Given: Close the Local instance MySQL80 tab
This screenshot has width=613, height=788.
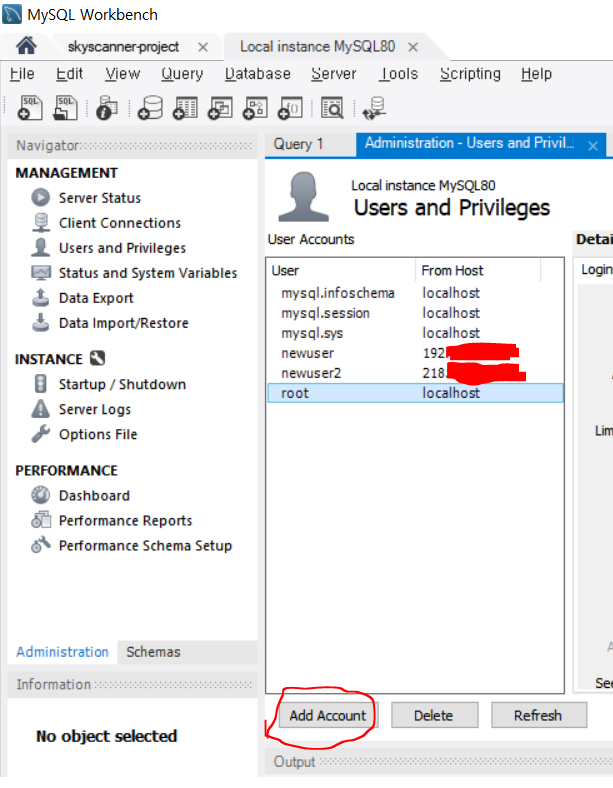Looking at the screenshot, I should pos(413,47).
